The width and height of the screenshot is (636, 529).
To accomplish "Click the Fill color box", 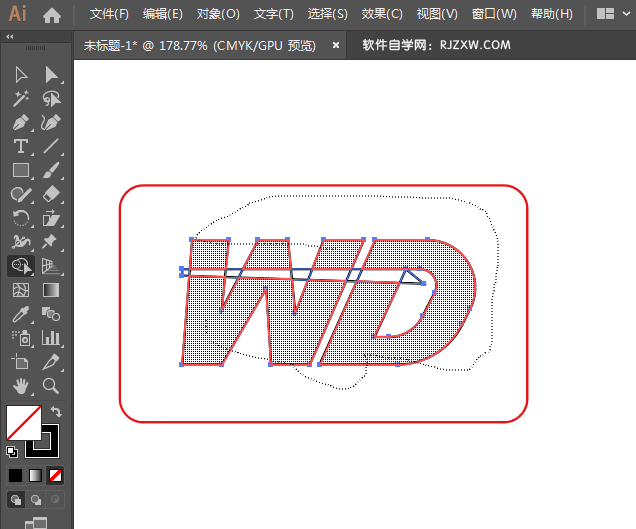I will click(24, 423).
